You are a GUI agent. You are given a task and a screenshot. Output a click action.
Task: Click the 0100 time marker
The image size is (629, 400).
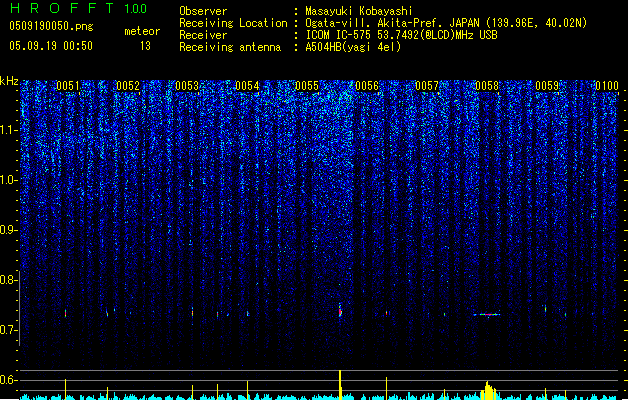point(607,86)
